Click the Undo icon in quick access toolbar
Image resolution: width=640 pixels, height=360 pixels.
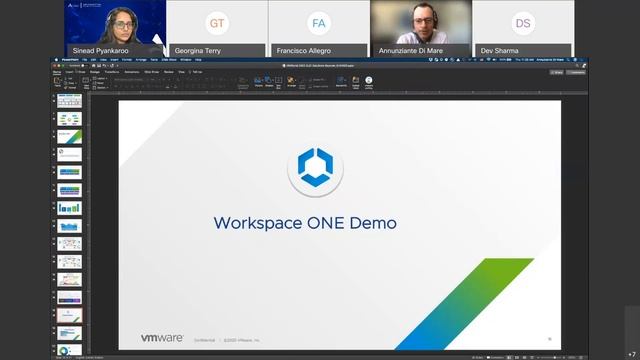104,65
